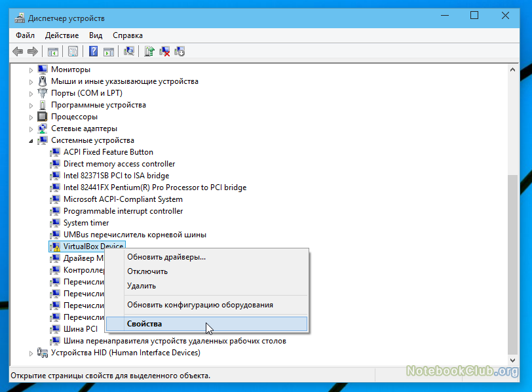Screen dimensions: 532x392
Task: Select Intel 82371SB PCI to ISA bridge
Action: tap(116, 176)
